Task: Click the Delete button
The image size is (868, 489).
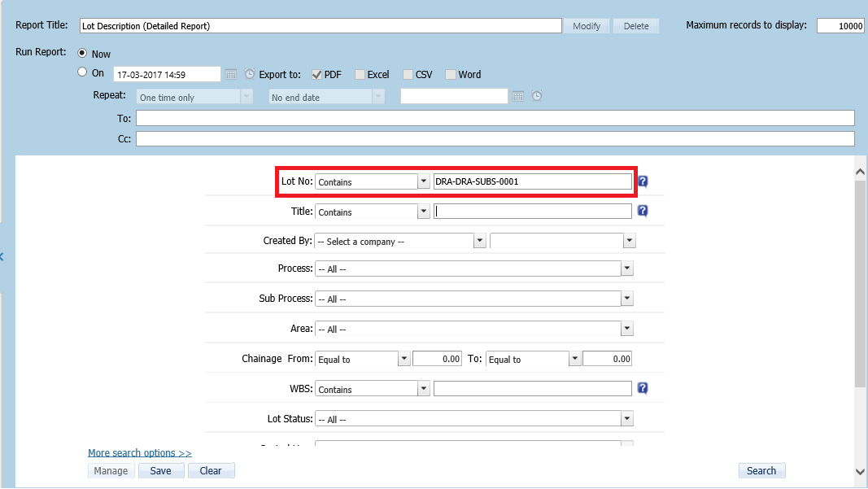Action: tap(636, 26)
